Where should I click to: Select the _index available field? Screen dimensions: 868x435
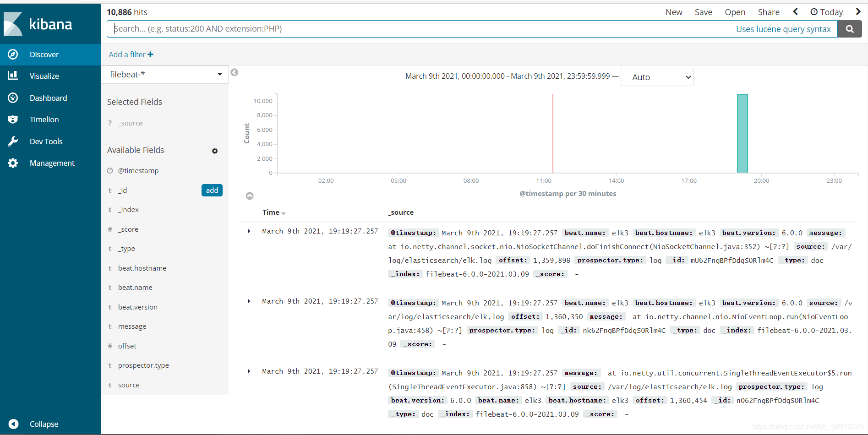tap(128, 210)
